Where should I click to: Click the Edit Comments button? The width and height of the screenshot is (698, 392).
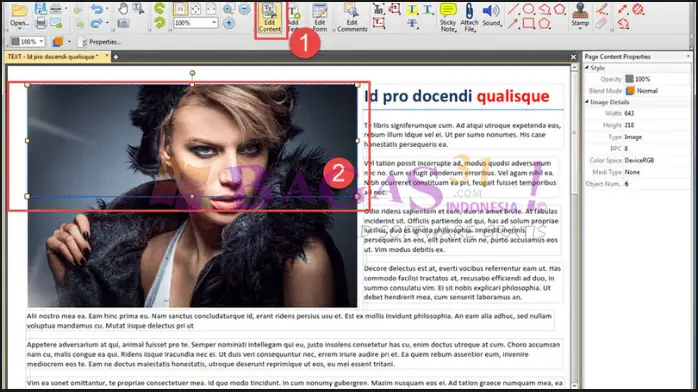coord(352,17)
